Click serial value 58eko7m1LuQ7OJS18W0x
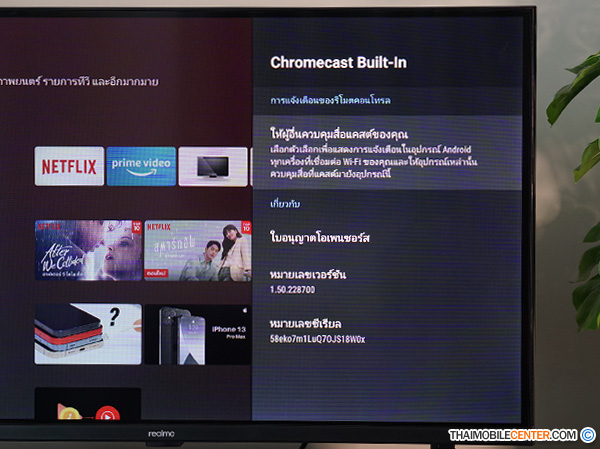Image resolution: width=600 pixels, height=449 pixels. pos(318,339)
